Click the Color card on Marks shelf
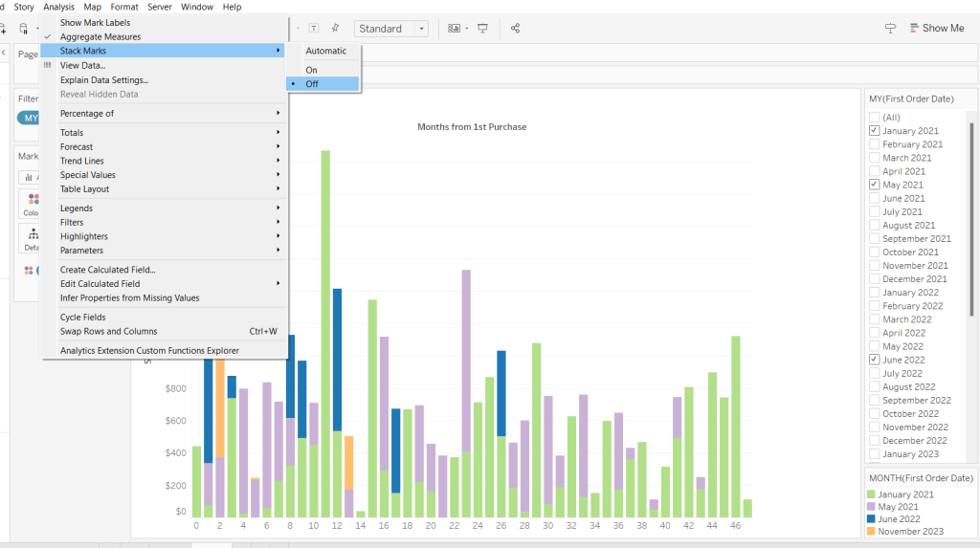Image resolution: width=980 pixels, height=548 pixels. [33, 204]
